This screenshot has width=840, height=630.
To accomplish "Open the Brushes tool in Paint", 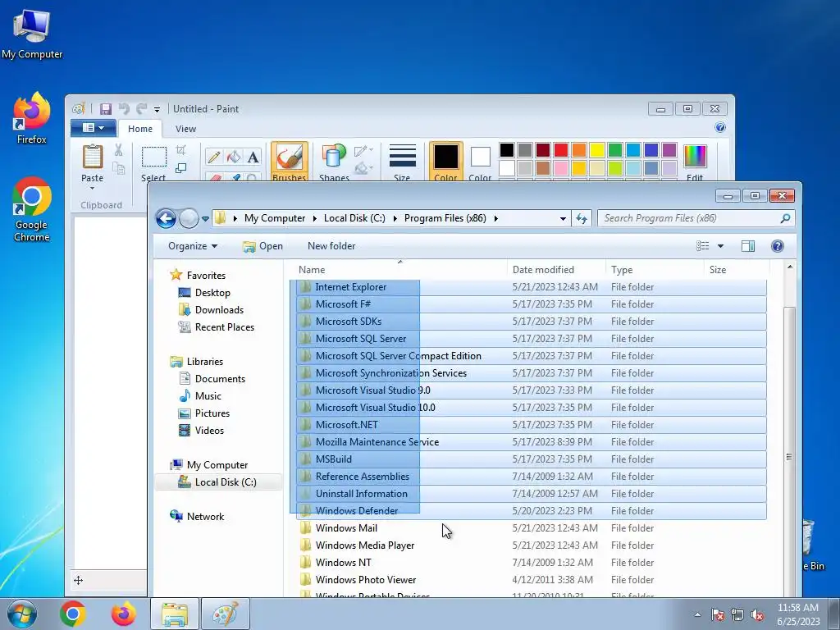I will tap(290, 162).
